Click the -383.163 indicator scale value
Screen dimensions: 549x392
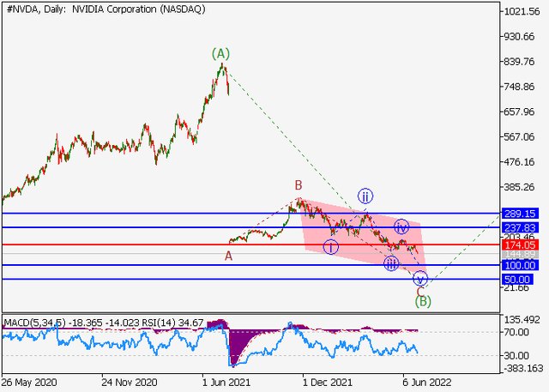pos(522,368)
